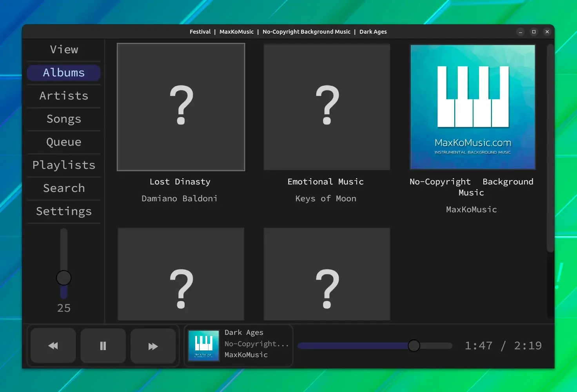577x392 pixels.
Task: Click the Festival window title bar text
Action: tap(288, 32)
